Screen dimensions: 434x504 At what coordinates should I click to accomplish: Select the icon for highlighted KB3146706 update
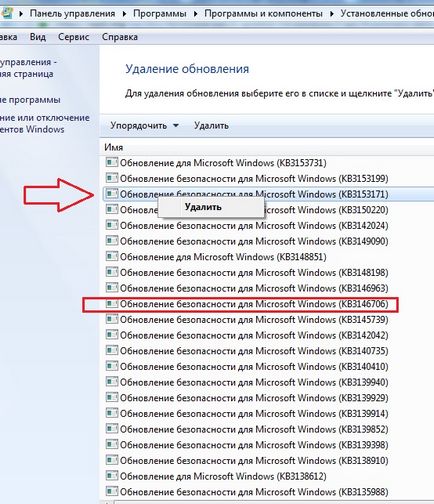[112, 304]
